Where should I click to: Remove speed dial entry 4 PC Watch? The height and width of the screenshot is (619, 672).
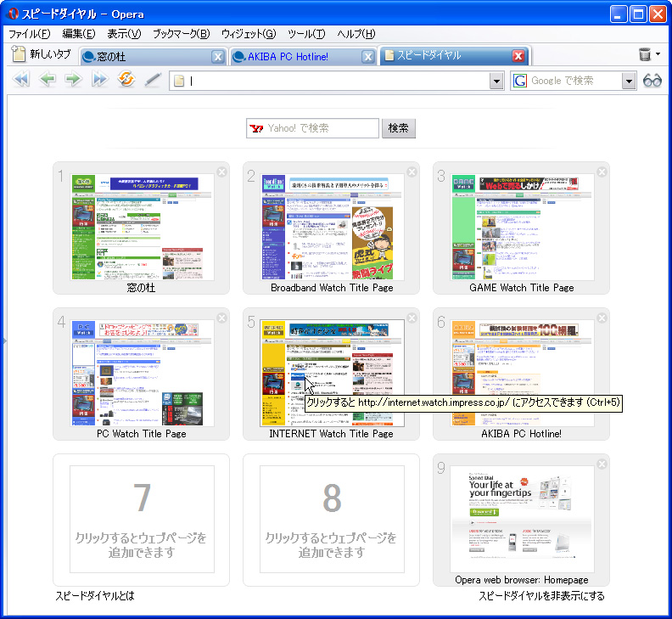[x=221, y=318]
